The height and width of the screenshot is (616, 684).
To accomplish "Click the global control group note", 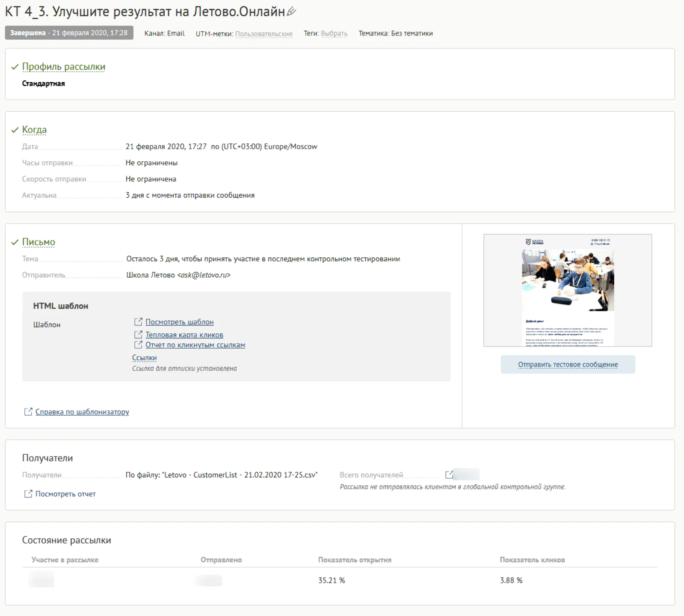I will coord(453,487).
